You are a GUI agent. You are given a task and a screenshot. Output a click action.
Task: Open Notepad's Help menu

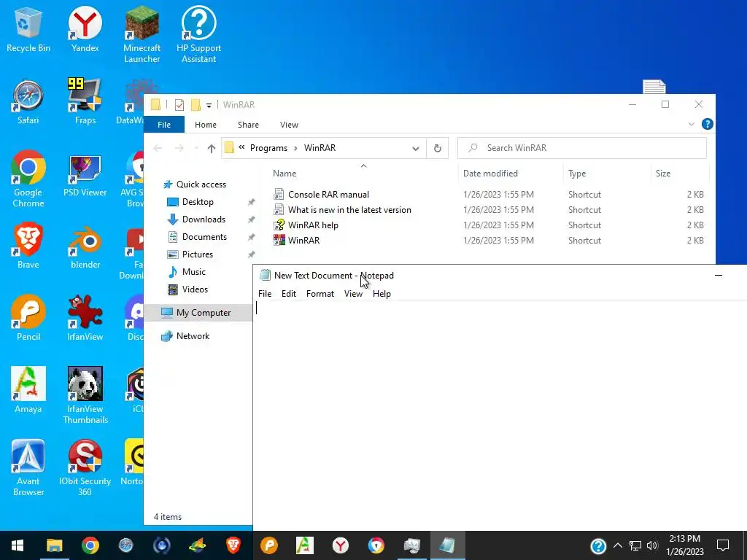click(382, 294)
